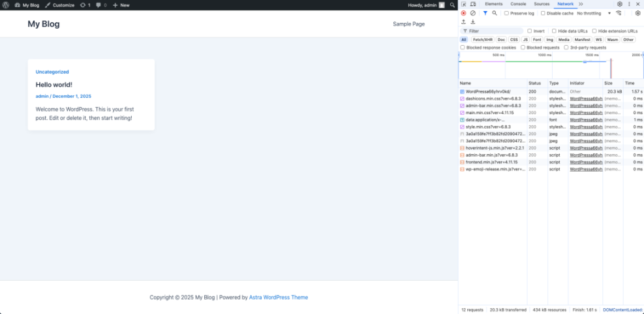
Task: Toggle the blue network filter funnel
Action: coord(485,13)
